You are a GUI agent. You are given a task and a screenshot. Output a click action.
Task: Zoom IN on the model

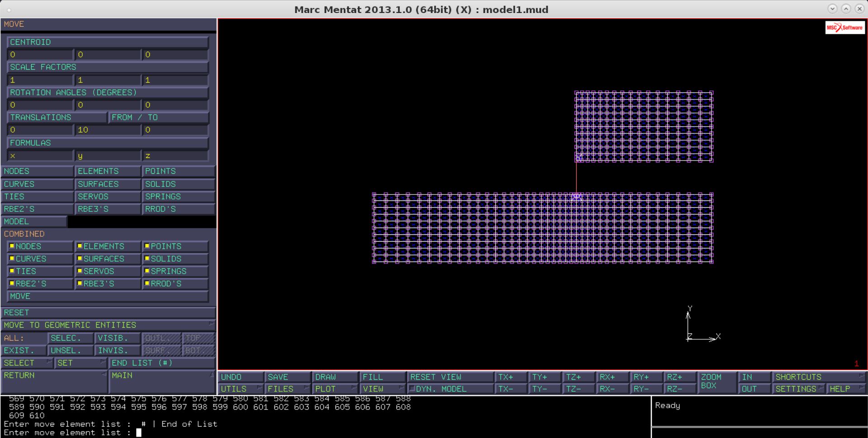(755, 377)
